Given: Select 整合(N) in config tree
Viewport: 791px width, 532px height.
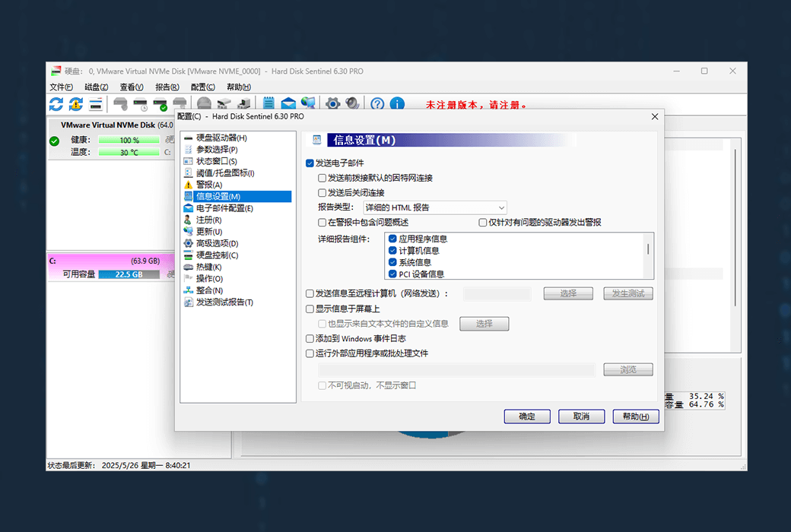Looking at the screenshot, I should click(209, 290).
